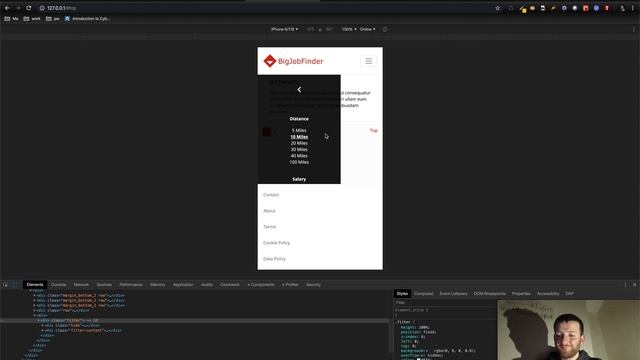The width and height of the screenshot is (640, 360).
Task: Select the 30 Miles distance option
Action: point(299,149)
